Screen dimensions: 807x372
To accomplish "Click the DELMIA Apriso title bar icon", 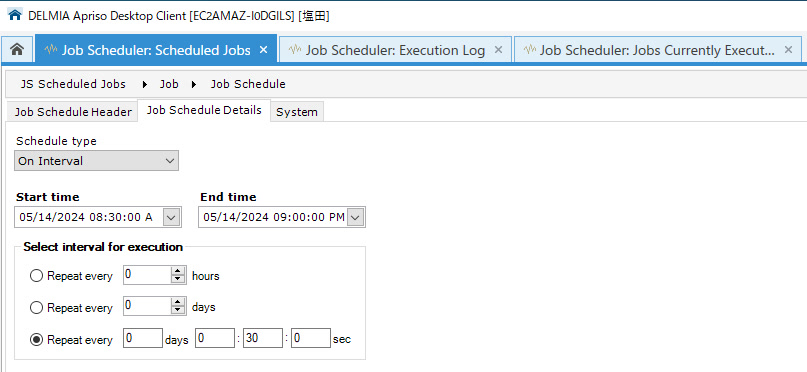I will pos(16,15).
